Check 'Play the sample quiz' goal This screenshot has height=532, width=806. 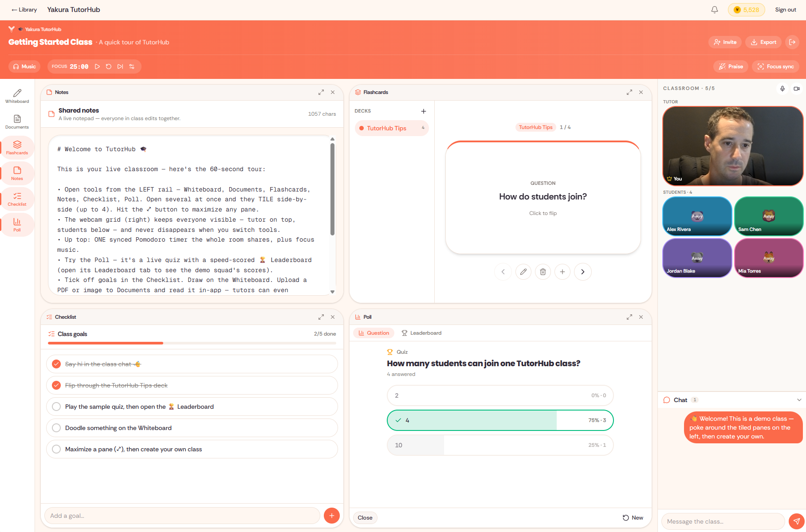(56, 407)
